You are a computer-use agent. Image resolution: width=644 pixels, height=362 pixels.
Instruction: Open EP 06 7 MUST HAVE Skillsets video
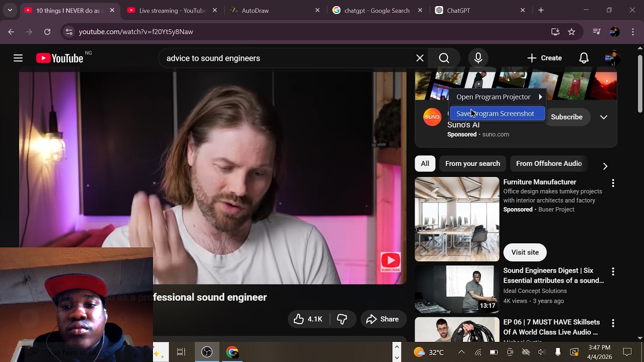(x=551, y=327)
